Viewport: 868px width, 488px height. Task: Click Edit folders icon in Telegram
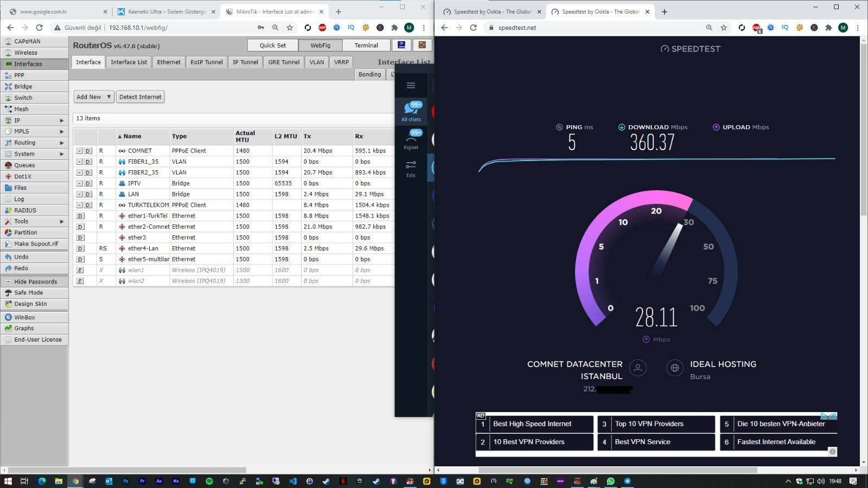click(411, 168)
